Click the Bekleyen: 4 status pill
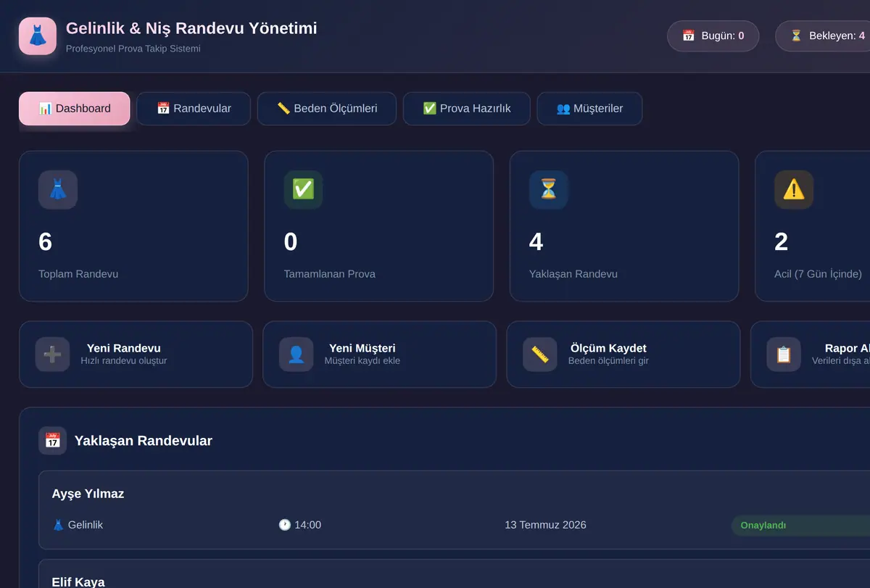The image size is (870, 588). [822, 36]
